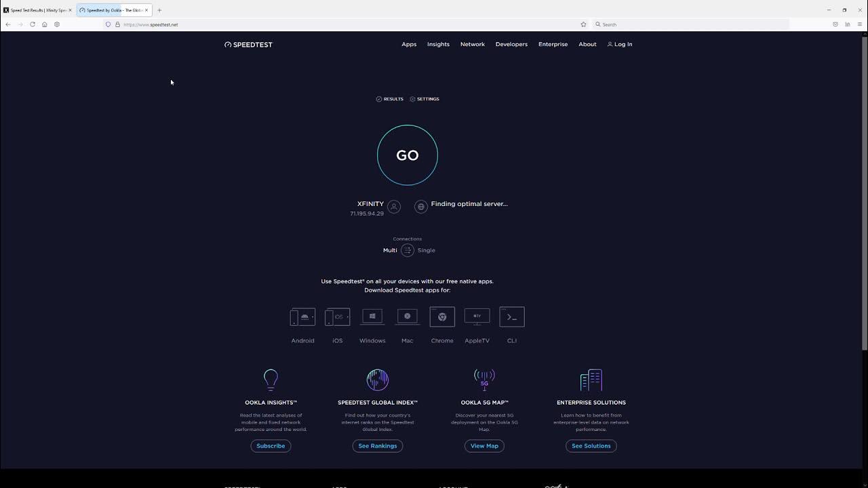Screen dimensions: 868x488
Task: Go forward in browser history
Action: 20,24
